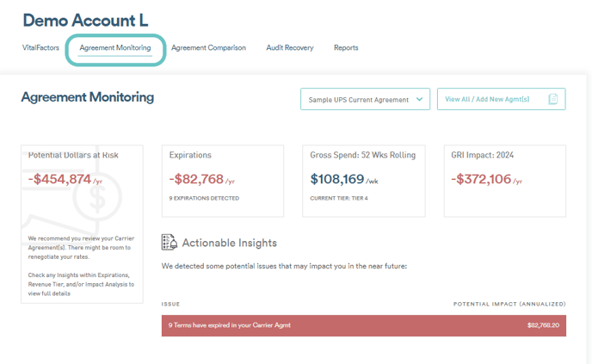Click the red 9 Terms have expired row
The width and height of the screenshot is (592, 364).
click(364, 325)
